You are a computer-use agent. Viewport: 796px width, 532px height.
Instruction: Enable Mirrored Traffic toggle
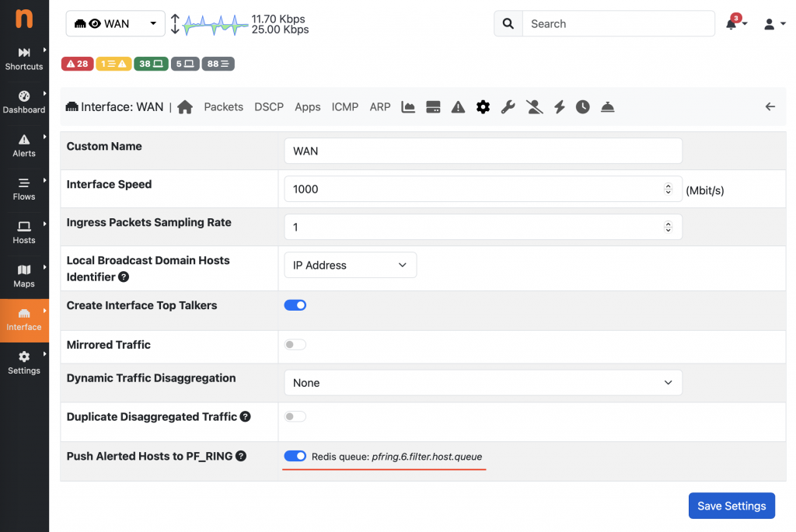[x=295, y=344]
